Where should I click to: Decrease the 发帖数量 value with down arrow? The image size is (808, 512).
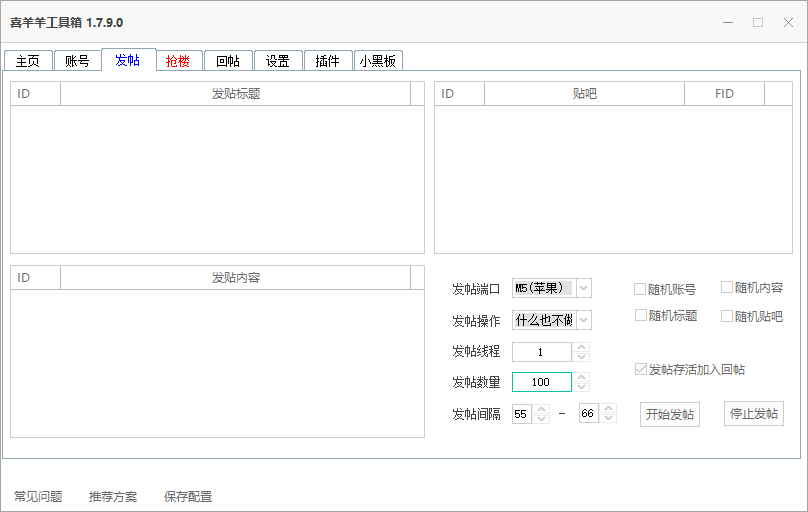(x=582, y=387)
